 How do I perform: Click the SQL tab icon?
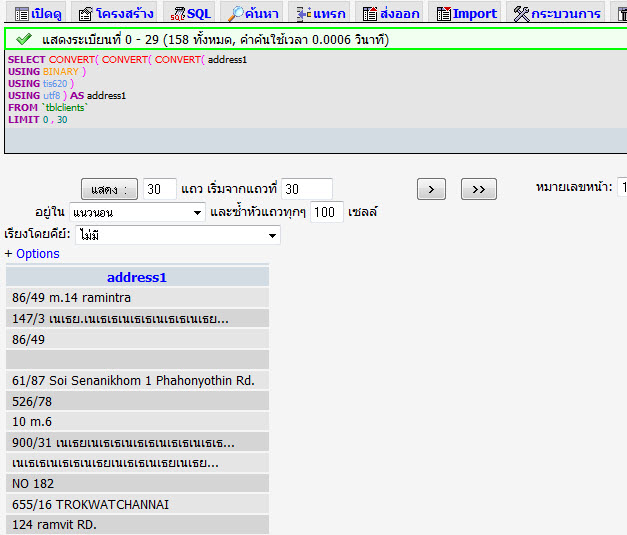(178, 14)
